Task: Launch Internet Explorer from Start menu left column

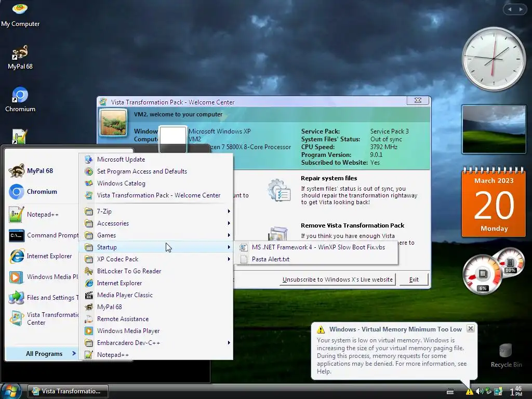Action: (x=41, y=256)
